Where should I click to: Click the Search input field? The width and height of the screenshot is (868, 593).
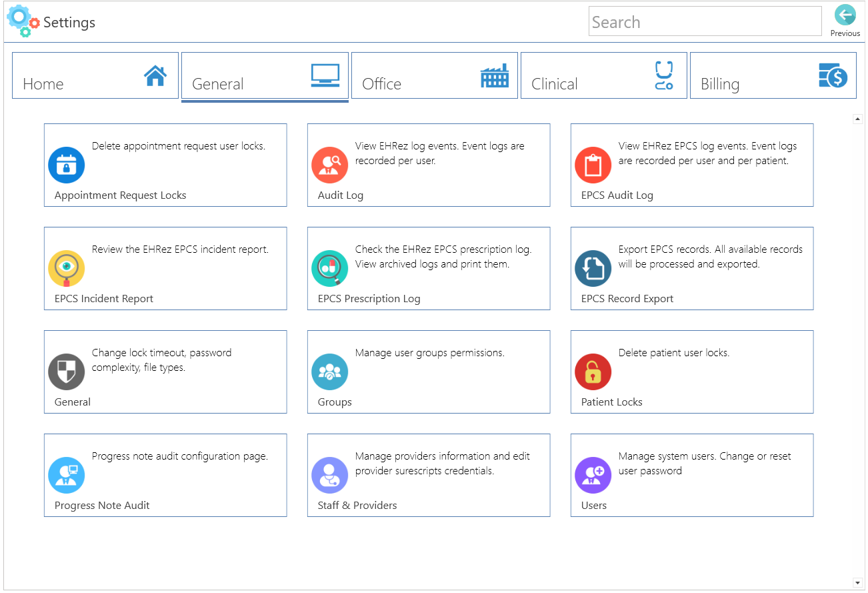pyautogui.click(x=705, y=21)
